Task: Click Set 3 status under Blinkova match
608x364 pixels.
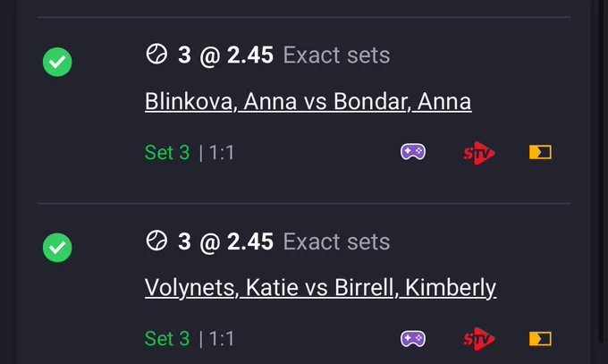Action: 167,152
